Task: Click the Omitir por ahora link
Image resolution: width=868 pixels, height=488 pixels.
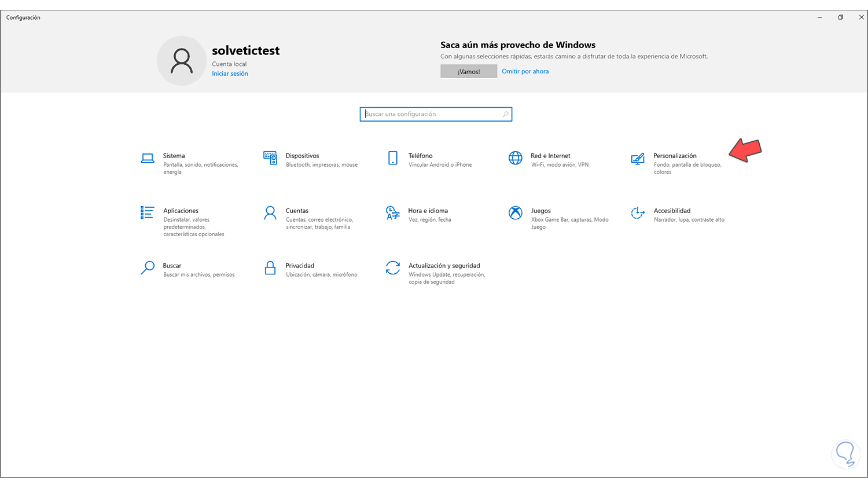Action: coord(525,71)
